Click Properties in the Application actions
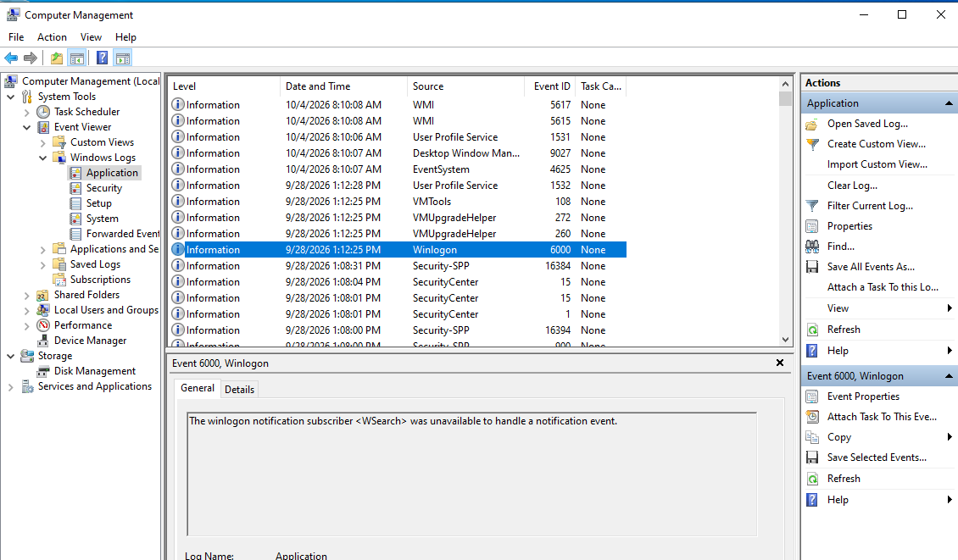This screenshot has width=958, height=560. point(849,226)
